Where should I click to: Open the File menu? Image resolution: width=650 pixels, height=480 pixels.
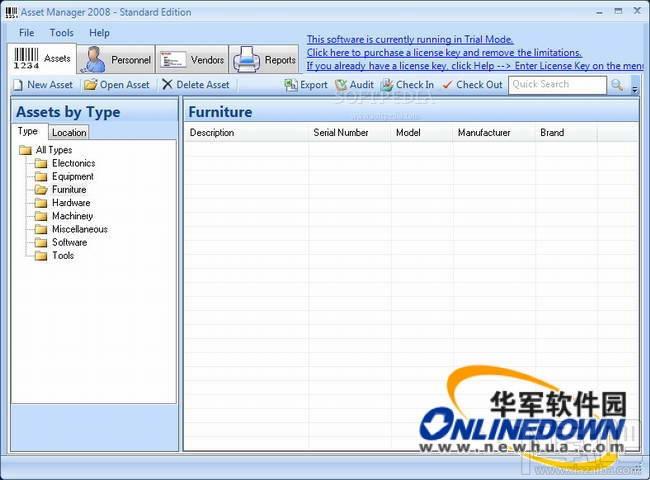[27, 33]
